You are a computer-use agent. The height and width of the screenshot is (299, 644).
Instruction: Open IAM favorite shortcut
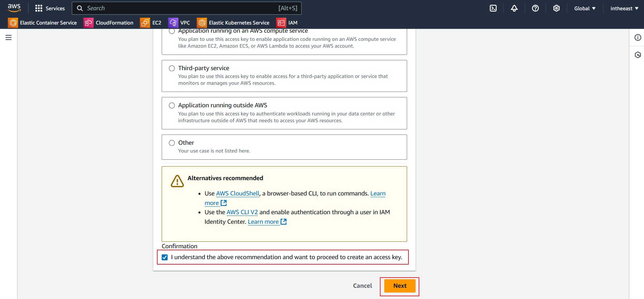pyautogui.click(x=287, y=22)
